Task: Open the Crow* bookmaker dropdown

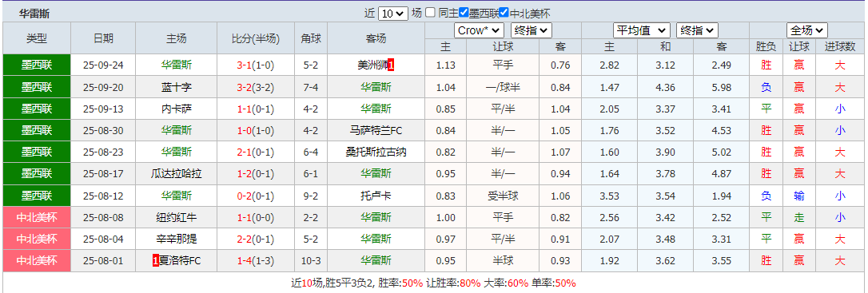Action: tap(479, 30)
